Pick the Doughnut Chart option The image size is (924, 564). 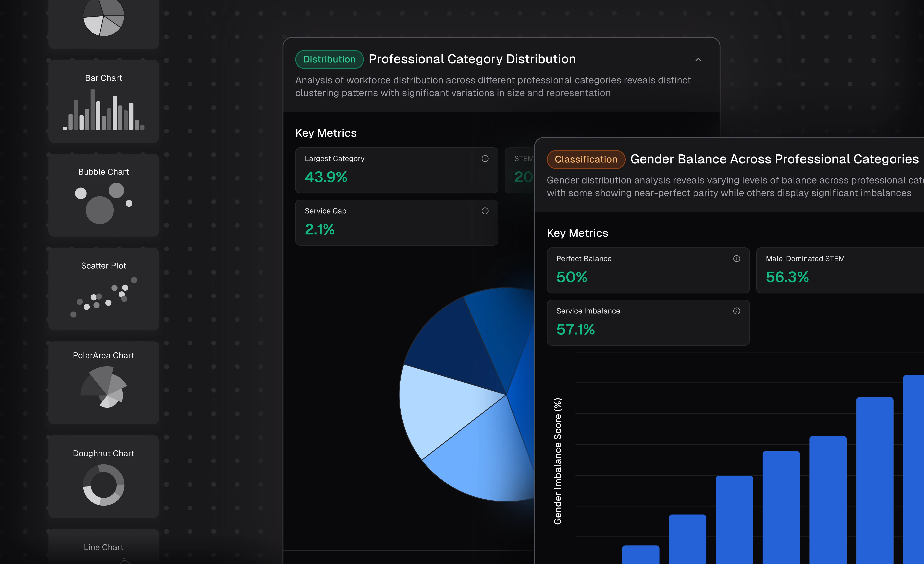[103, 477]
